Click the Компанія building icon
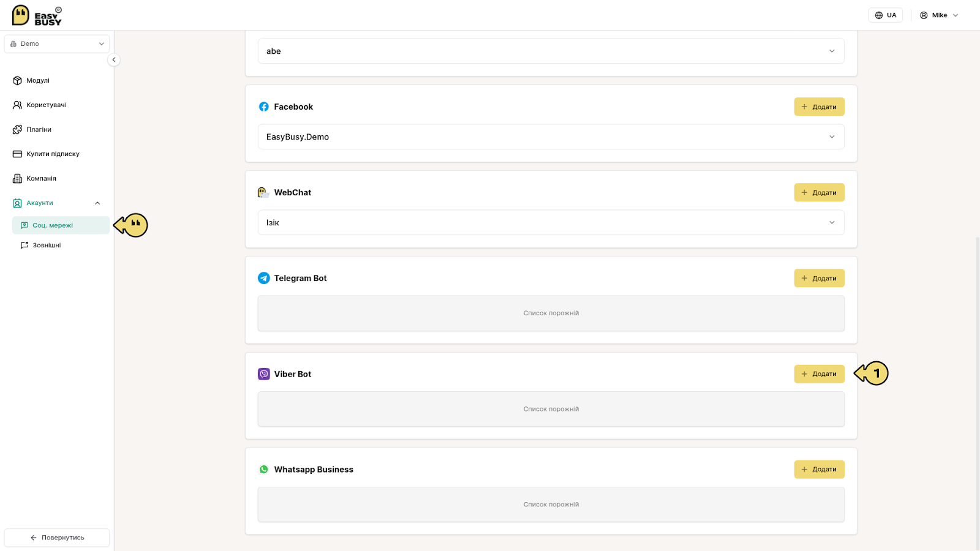This screenshot has width=980, height=551. click(x=17, y=178)
